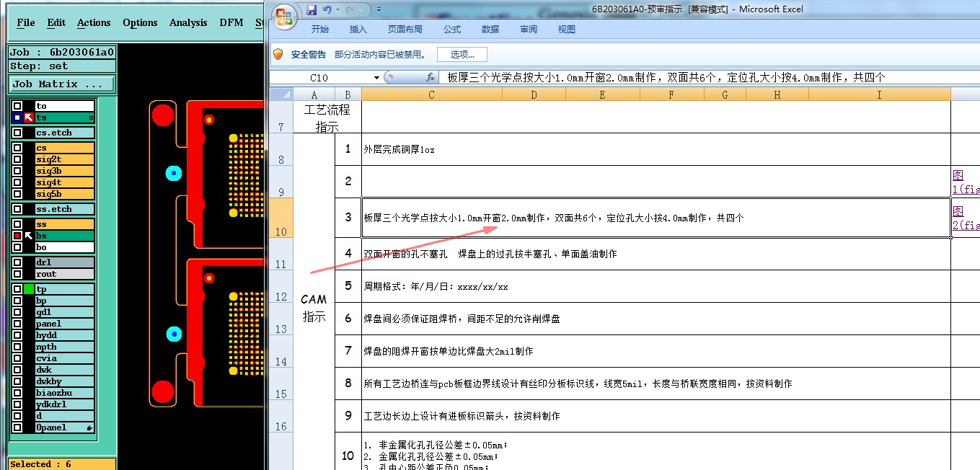This screenshot has height=470, width=980.
Task: Click the small icon on 0panel row
Action: 90,427
